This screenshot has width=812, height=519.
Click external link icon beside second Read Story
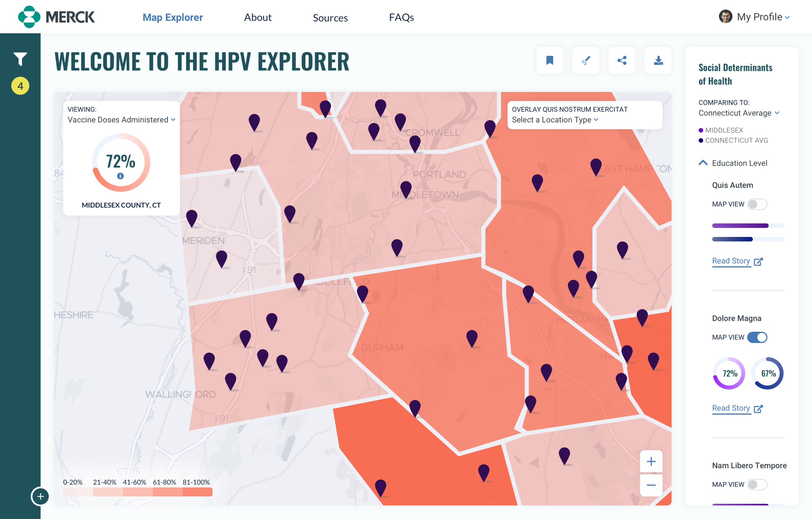758,409
